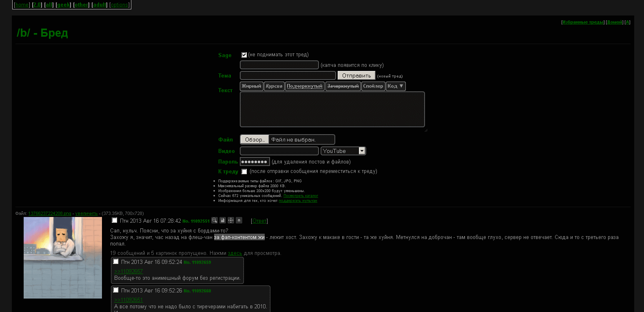Screen dimensions: 644x312
Task: Apply 'Подчеркнутый' underline formatting
Action: [x=305, y=86]
